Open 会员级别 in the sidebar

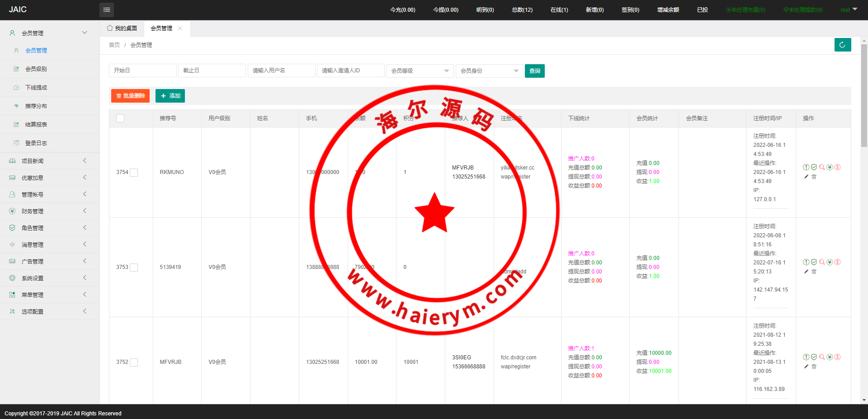(36, 69)
